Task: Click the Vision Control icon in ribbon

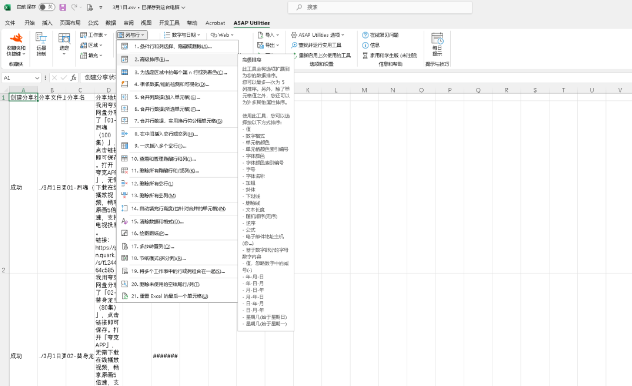Action: pos(41,38)
